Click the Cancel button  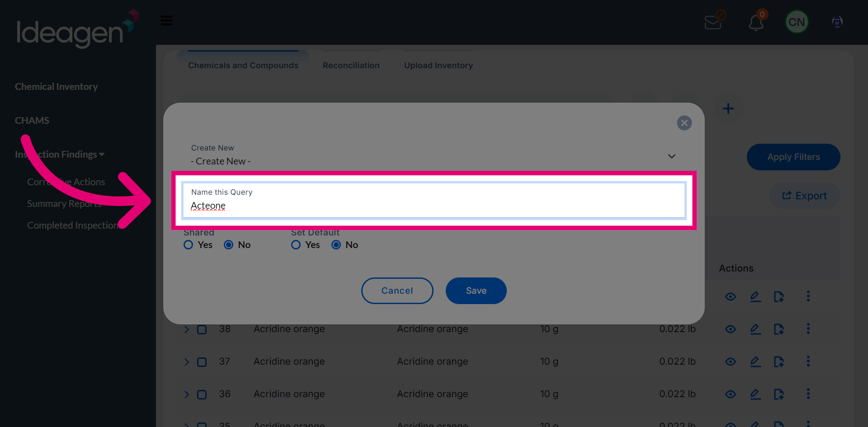(397, 291)
